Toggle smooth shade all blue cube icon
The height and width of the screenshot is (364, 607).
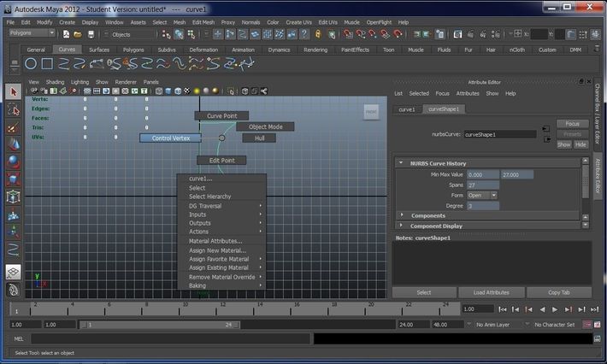(168, 91)
